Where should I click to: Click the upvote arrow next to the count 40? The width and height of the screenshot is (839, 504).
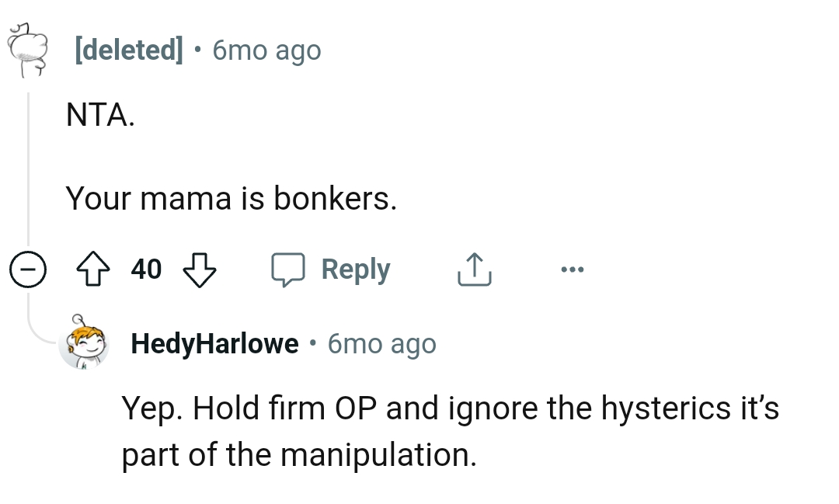(93, 269)
